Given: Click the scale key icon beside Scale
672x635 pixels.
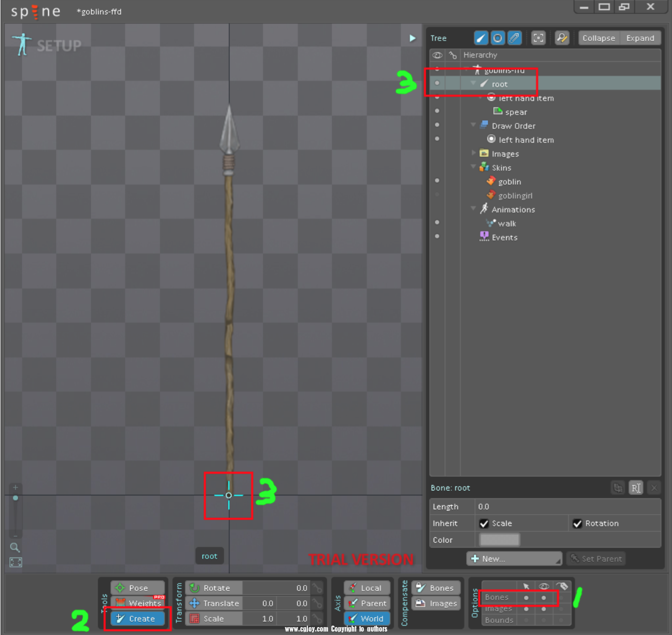Looking at the screenshot, I should click(x=317, y=618).
